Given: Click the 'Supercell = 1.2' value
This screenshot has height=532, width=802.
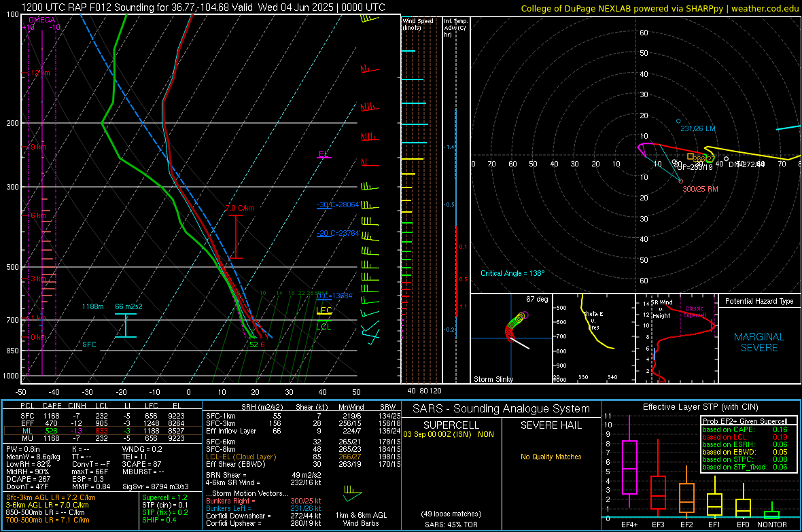Looking at the screenshot, I should click(x=164, y=497).
